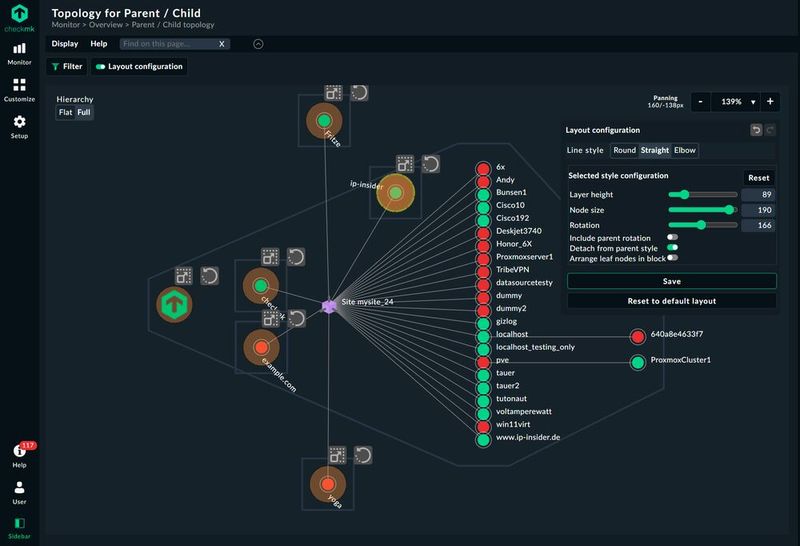This screenshot has width=800, height=546.
Task: Open the Customize sidebar menu
Action: click(19, 90)
